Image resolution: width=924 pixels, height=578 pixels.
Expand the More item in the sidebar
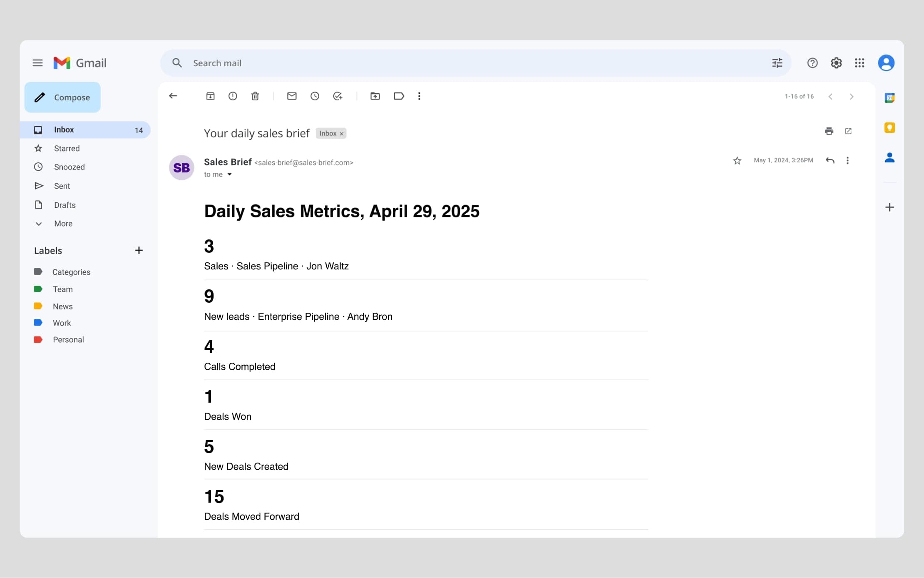pos(63,224)
